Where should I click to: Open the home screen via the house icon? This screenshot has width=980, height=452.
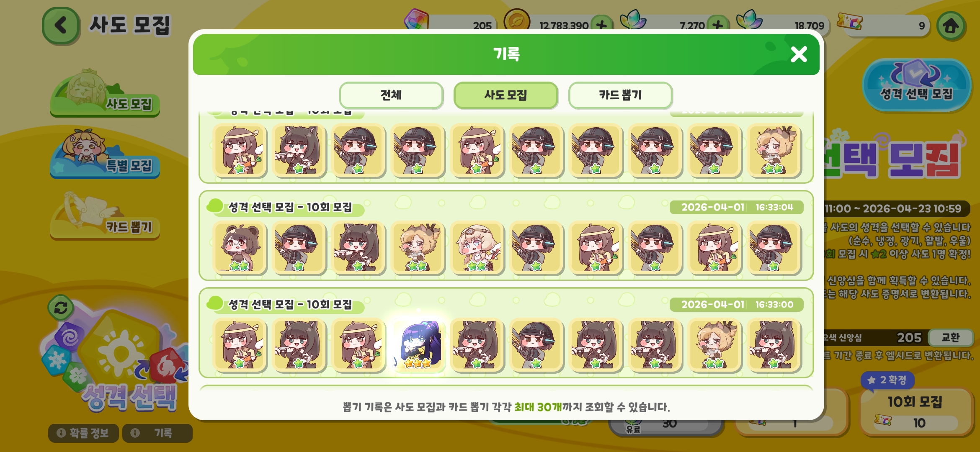951,26
